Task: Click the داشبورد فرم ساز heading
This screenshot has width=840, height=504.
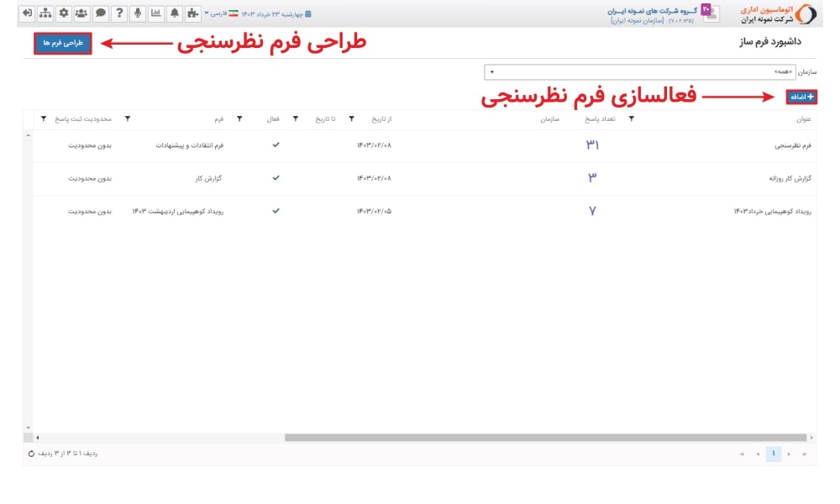Action: click(x=773, y=40)
